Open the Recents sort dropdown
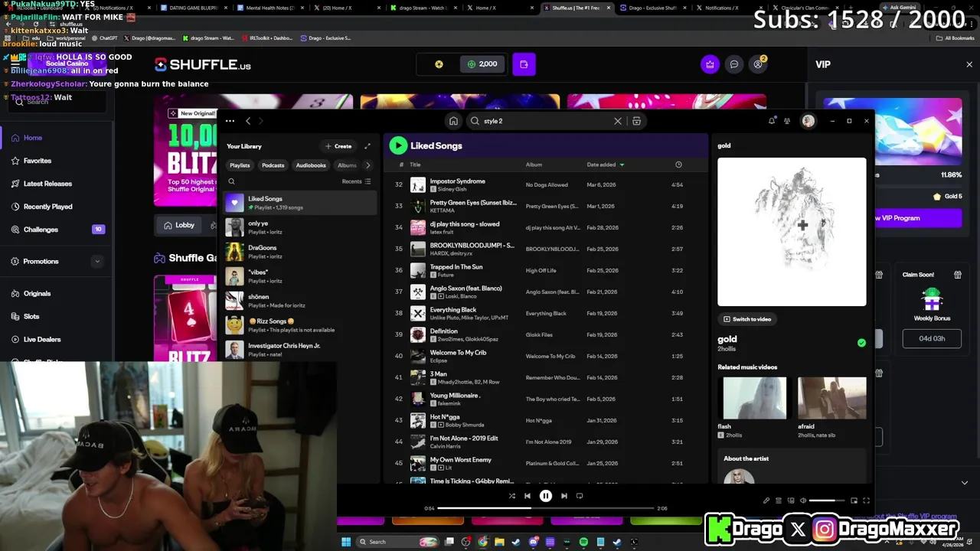 click(356, 181)
